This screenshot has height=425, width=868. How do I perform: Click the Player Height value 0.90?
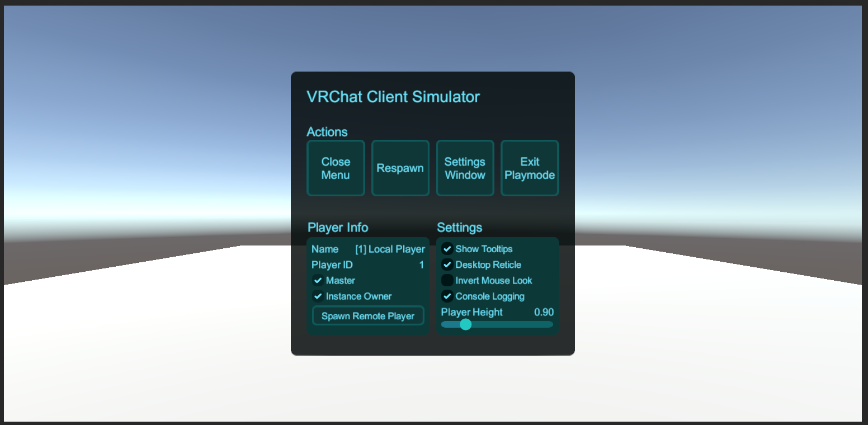coord(544,312)
